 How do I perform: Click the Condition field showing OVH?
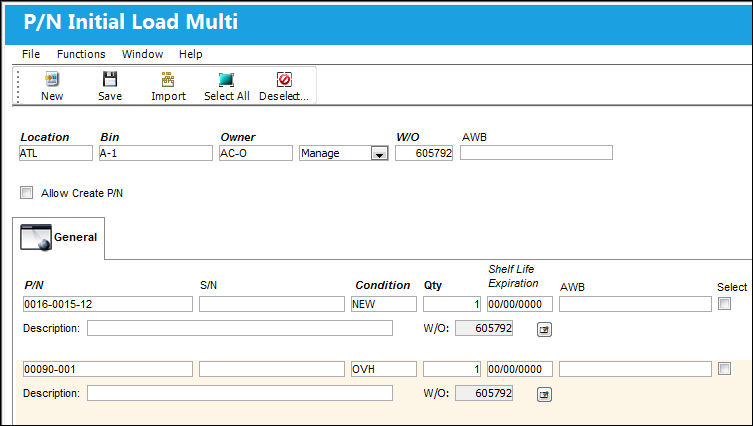coord(384,369)
